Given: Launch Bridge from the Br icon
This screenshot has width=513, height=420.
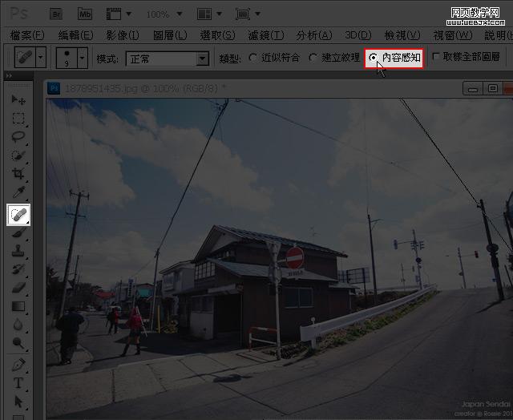Looking at the screenshot, I should point(56,14).
